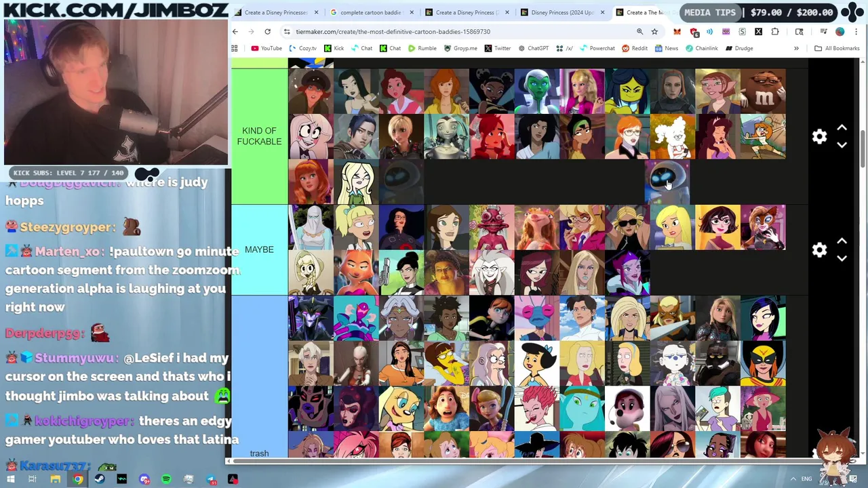The height and width of the screenshot is (488, 868).
Task: Open the Powerchat bookmark
Action: point(597,48)
